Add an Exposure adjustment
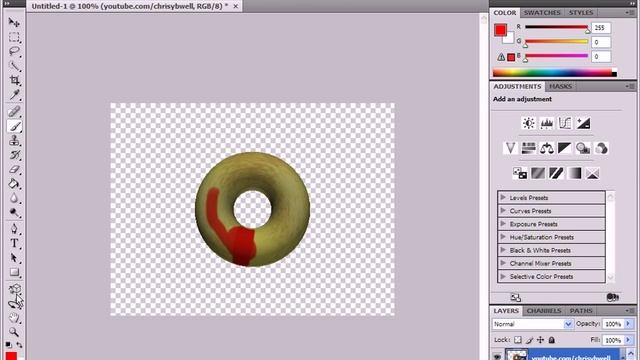640x360 pixels. tap(583, 123)
